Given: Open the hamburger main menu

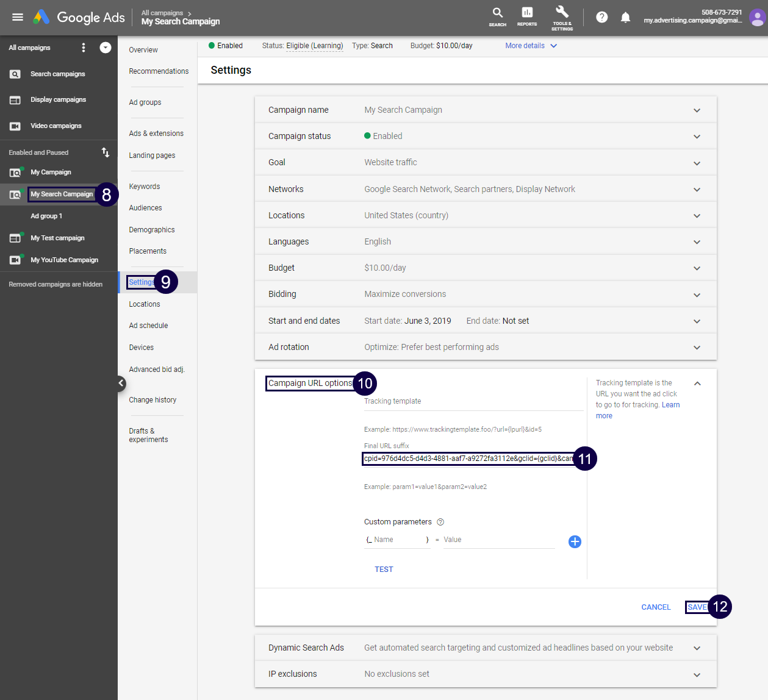Looking at the screenshot, I should click(18, 17).
